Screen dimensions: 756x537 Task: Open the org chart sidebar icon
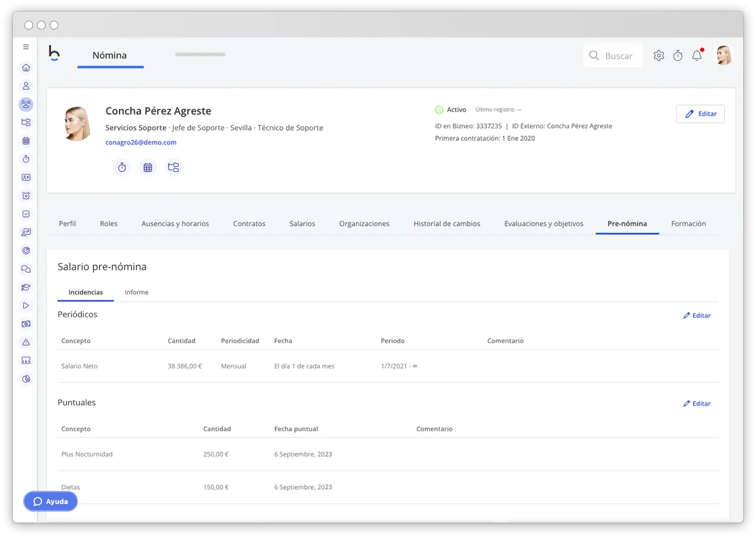[26, 122]
